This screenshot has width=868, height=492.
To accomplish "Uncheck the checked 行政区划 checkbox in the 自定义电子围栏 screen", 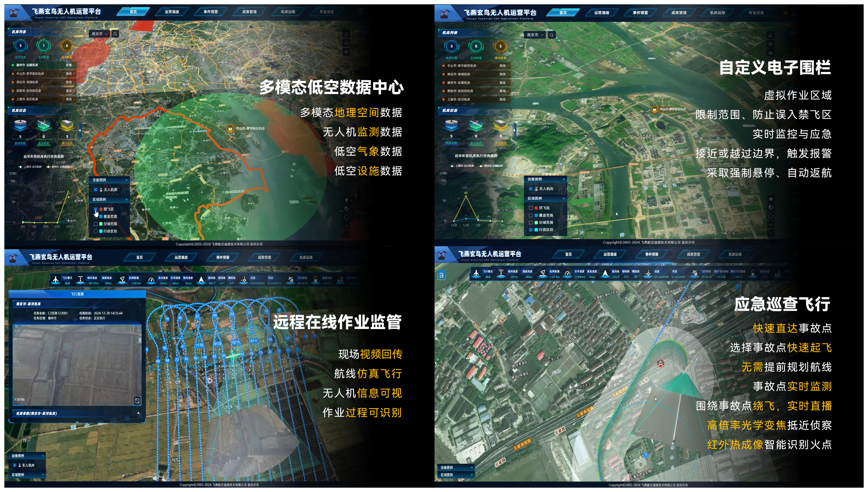I will [531, 230].
